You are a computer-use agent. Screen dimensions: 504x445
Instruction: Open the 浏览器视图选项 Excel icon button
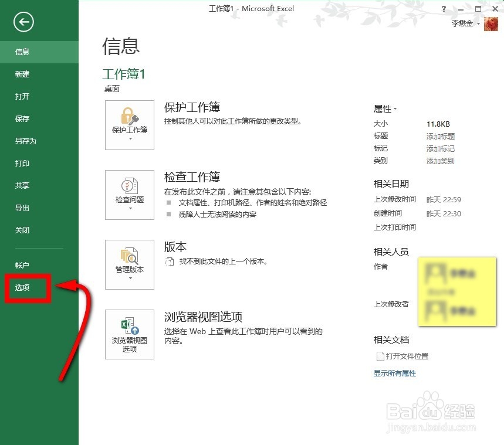pos(130,334)
